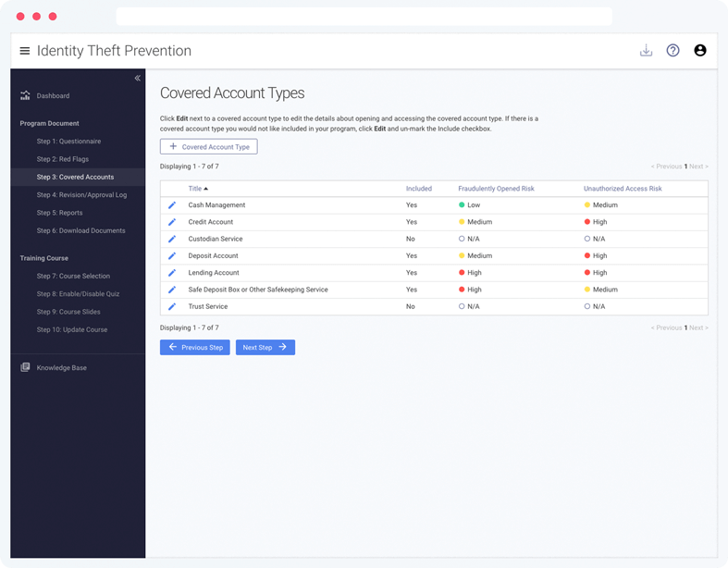Click pencil icon beside Lending Account

(172, 273)
